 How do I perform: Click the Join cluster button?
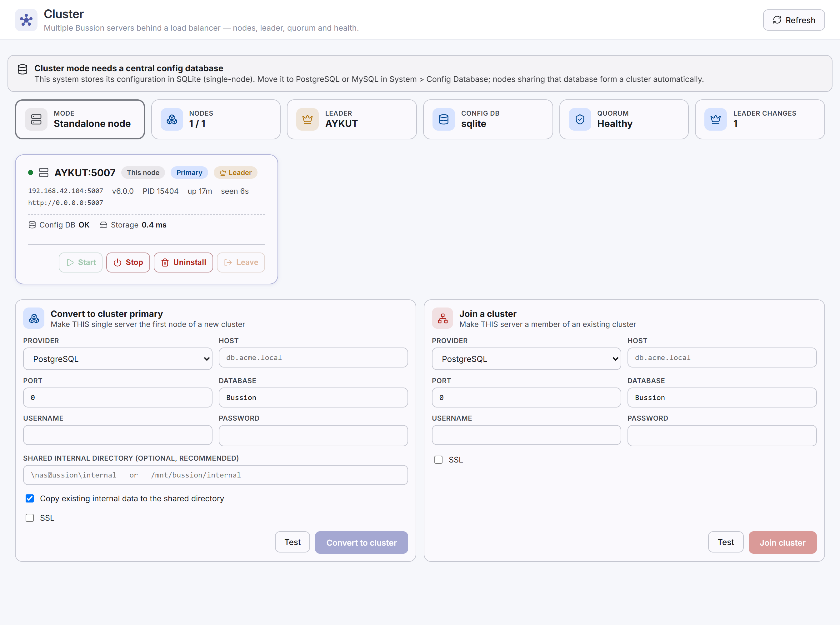782,542
